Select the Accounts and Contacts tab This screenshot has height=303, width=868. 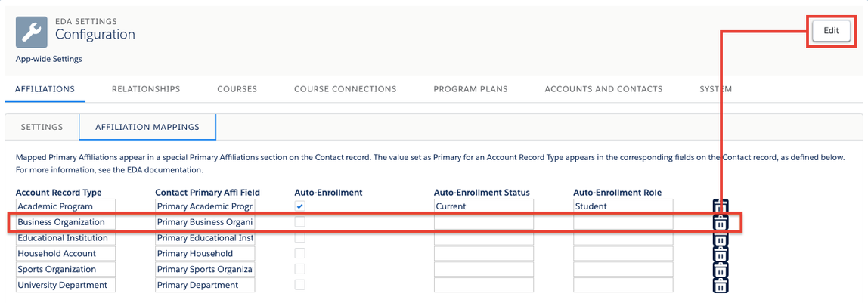coord(603,89)
